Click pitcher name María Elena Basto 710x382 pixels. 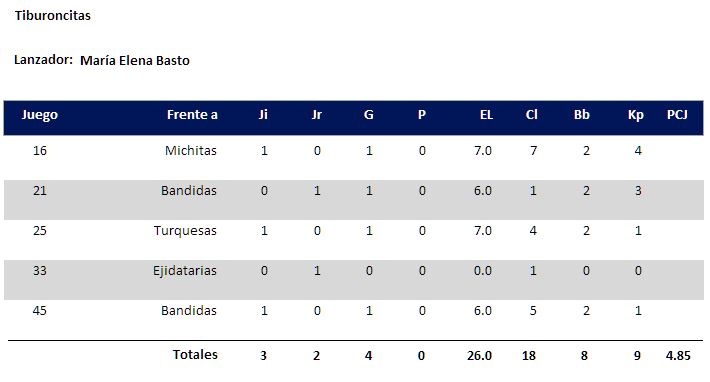point(135,61)
